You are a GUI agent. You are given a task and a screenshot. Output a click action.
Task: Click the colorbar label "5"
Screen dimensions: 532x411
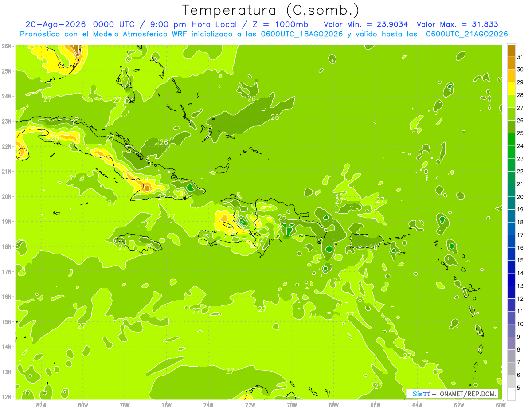click(519, 388)
